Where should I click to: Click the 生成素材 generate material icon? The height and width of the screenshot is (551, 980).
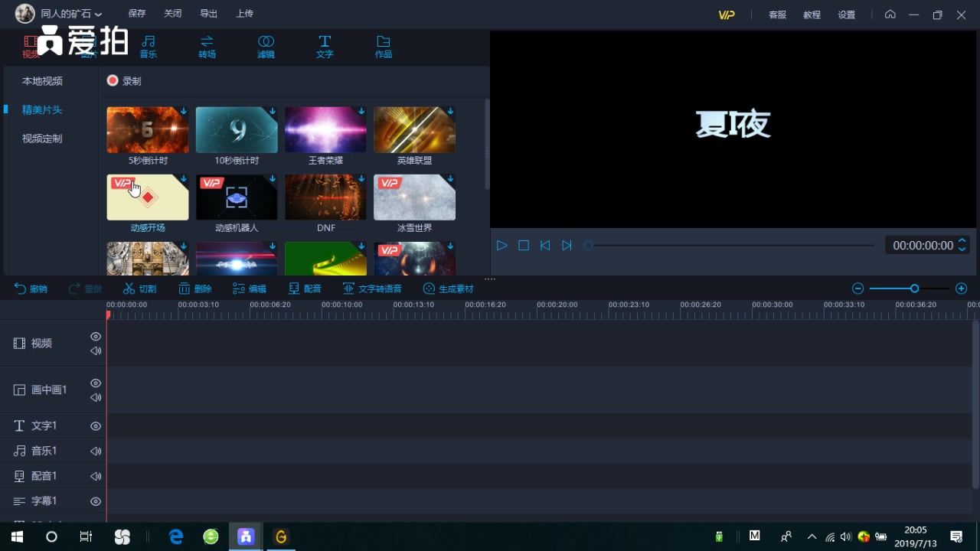(x=448, y=289)
